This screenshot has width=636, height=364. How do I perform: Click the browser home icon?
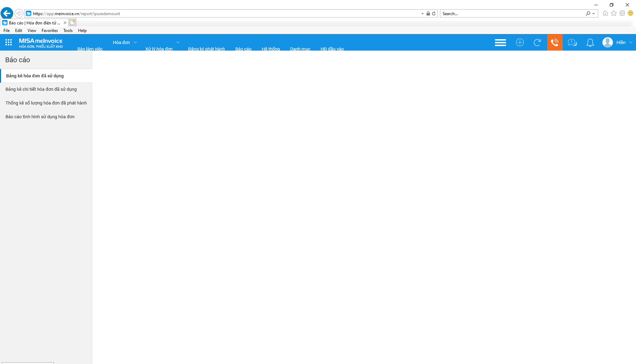tap(605, 13)
